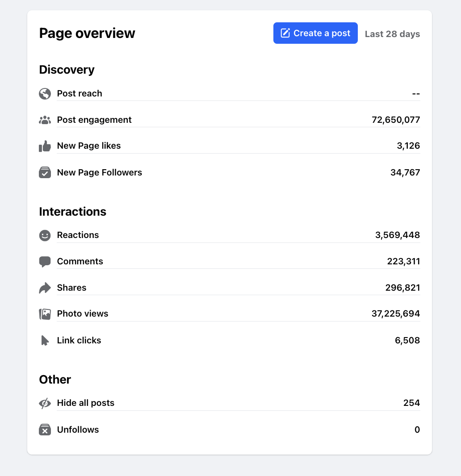Click the Page overview heading
Screen dimensions: 461x476
(x=87, y=33)
